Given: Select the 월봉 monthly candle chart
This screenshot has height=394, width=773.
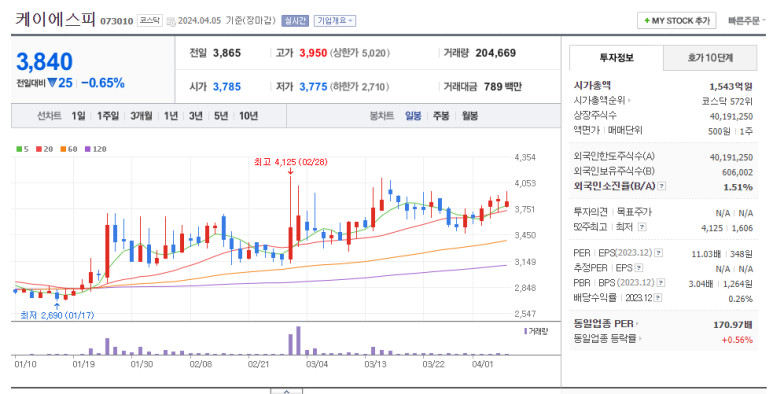Looking at the screenshot, I should pos(470,116).
